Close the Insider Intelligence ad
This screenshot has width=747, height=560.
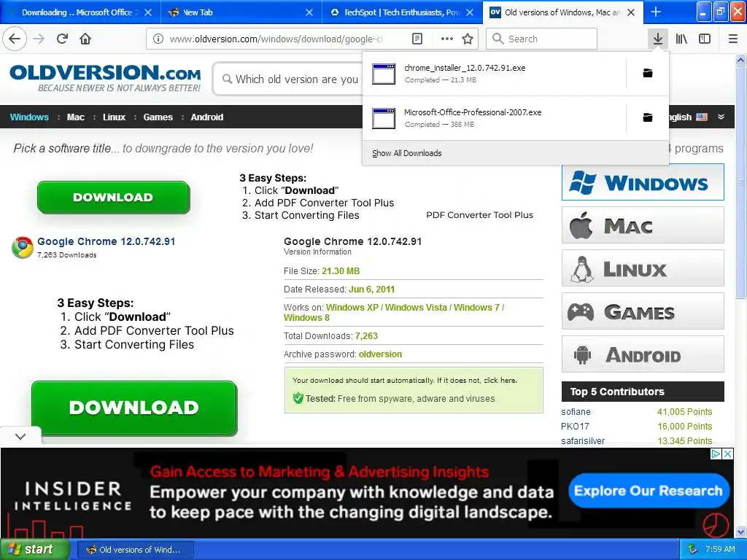(x=727, y=454)
